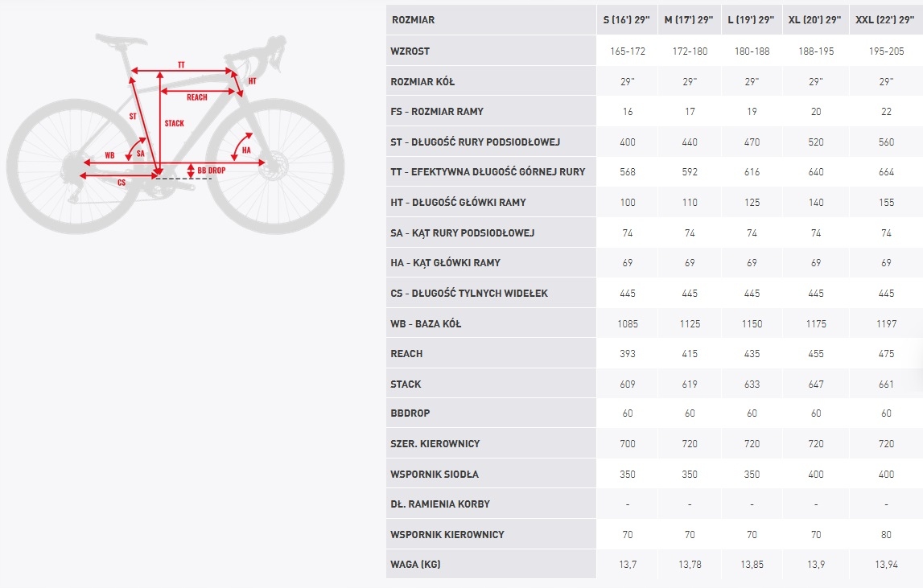The height and width of the screenshot is (588, 923).
Task: Select the XXL (22') 29" column header
Action: pyautogui.click(x=886, y=19)
